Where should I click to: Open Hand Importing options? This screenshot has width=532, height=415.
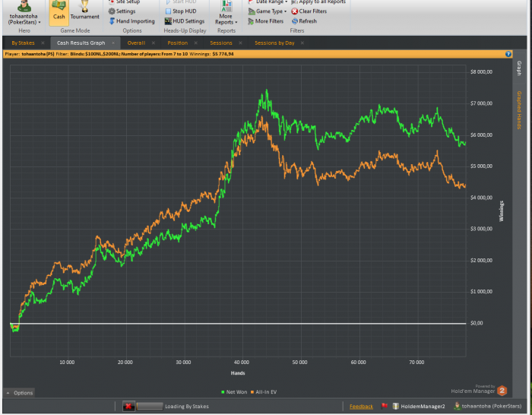point(131,21)
